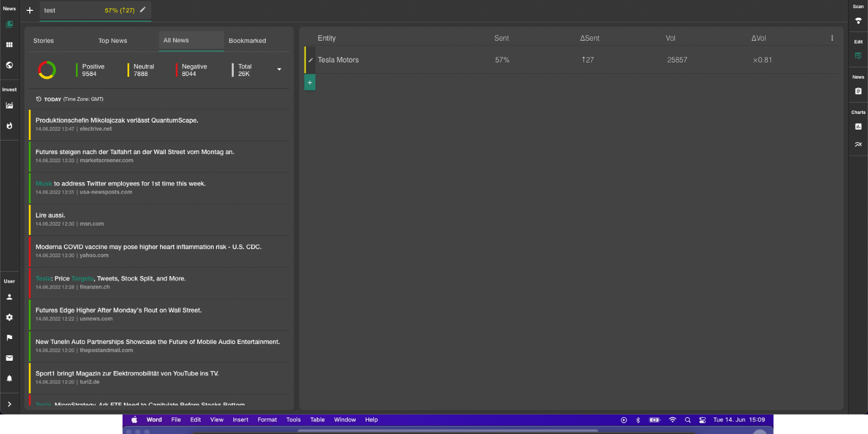This screenshot has width=868, height=434.
Task: Sort the table by the ΔVol column
Action: click(758, 38)
